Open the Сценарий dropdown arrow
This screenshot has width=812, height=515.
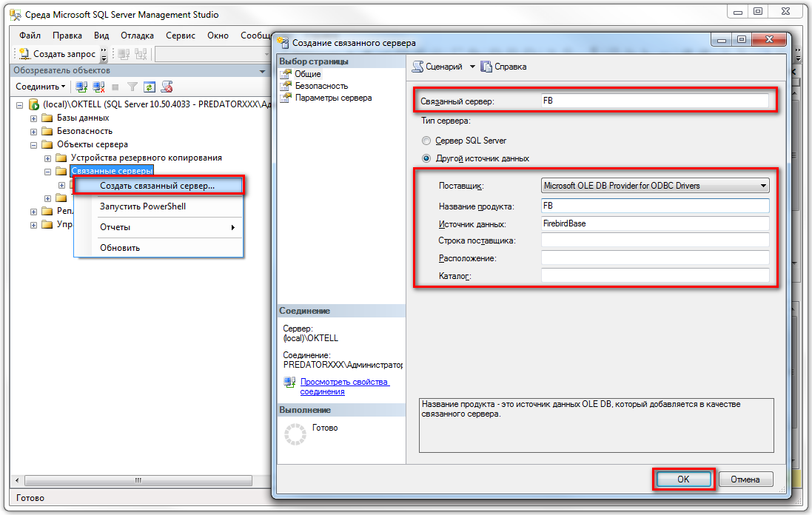(x=472, y=67)
